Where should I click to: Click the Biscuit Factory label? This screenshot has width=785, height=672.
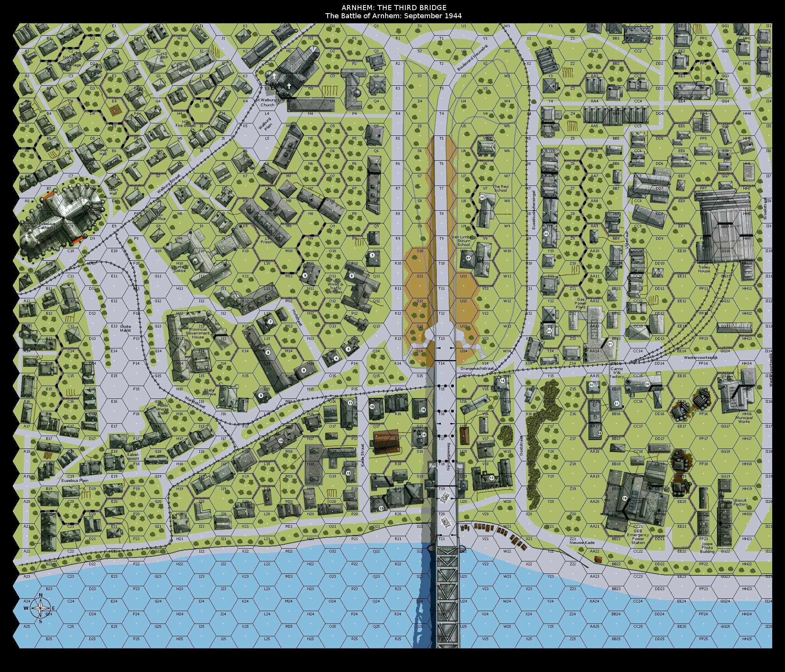740,502
